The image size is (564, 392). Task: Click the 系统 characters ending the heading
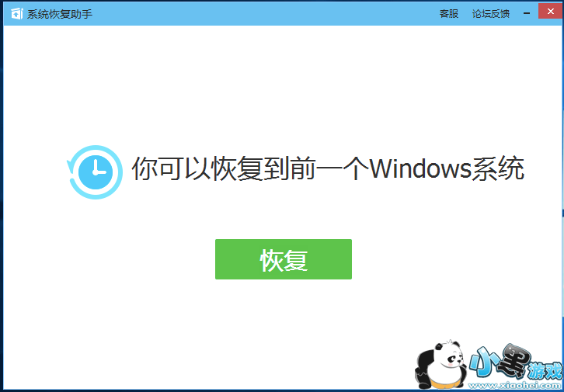(497, 168)
